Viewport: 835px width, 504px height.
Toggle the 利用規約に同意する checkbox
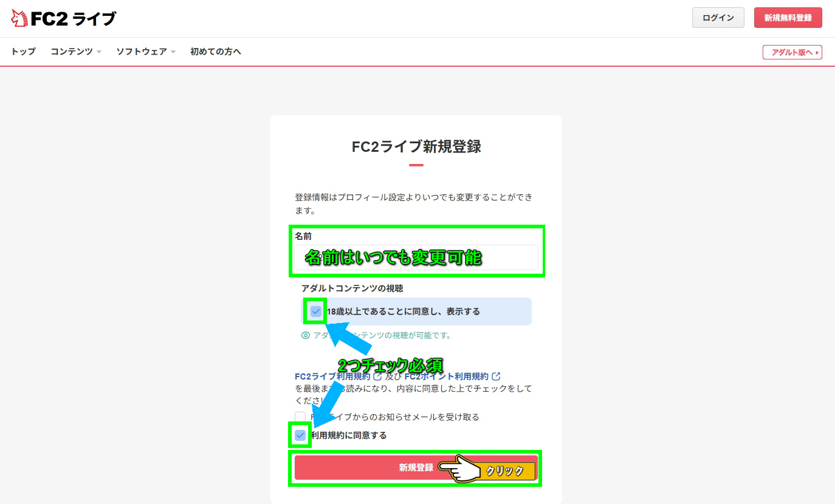click(x=300, y=435)
